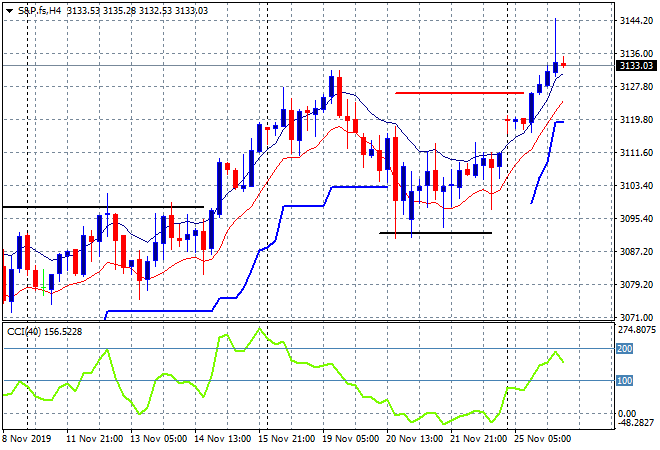Click the 0.00 CCI scale label
Viewport: 660px width, 450px height.
click(627, 413)
